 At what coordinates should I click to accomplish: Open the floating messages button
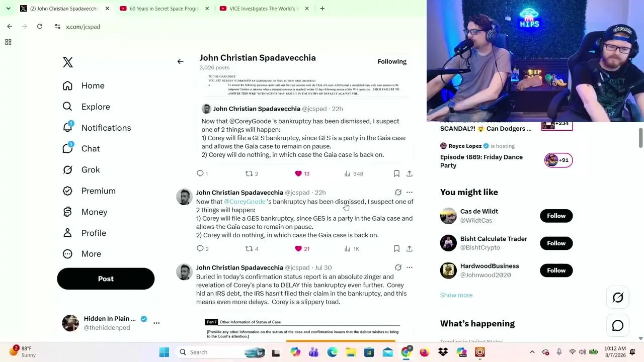(618, 326)
